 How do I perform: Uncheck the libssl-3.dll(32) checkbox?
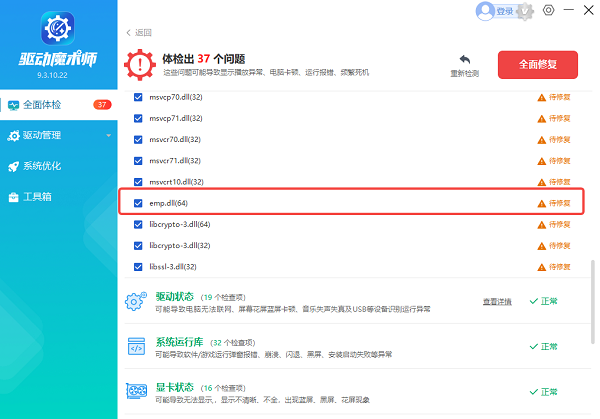point(138,267)
